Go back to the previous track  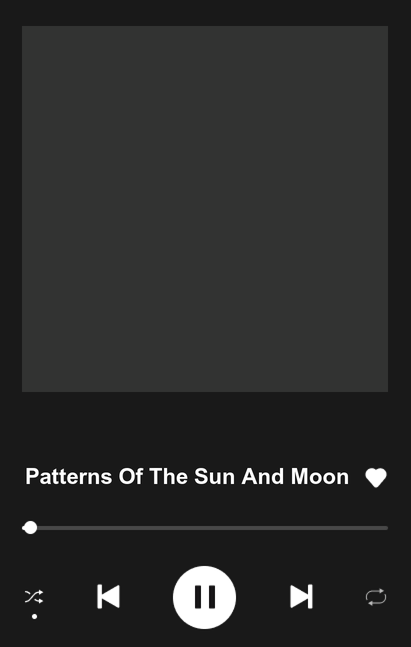pyautogui.click(x=109, y=596)
